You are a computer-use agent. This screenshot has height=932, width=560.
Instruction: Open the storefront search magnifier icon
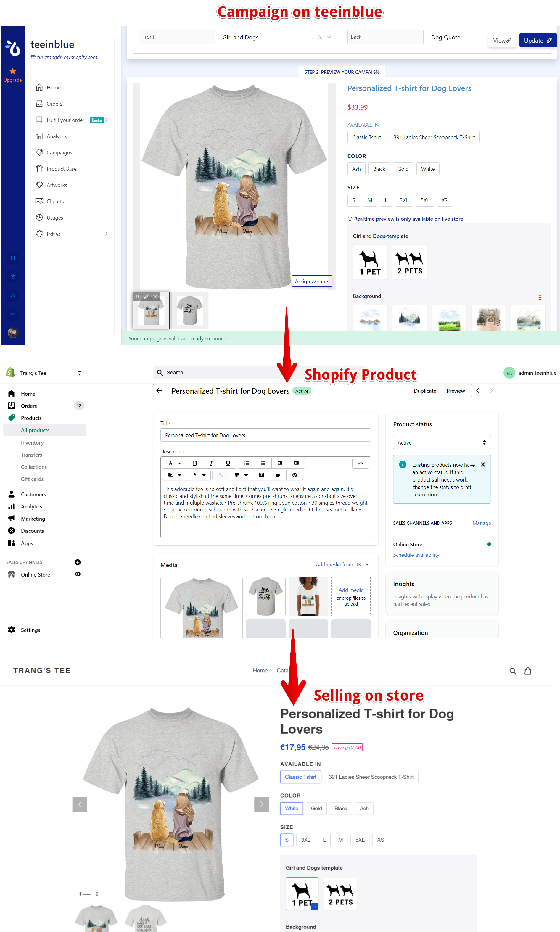(x=512, y=671)
